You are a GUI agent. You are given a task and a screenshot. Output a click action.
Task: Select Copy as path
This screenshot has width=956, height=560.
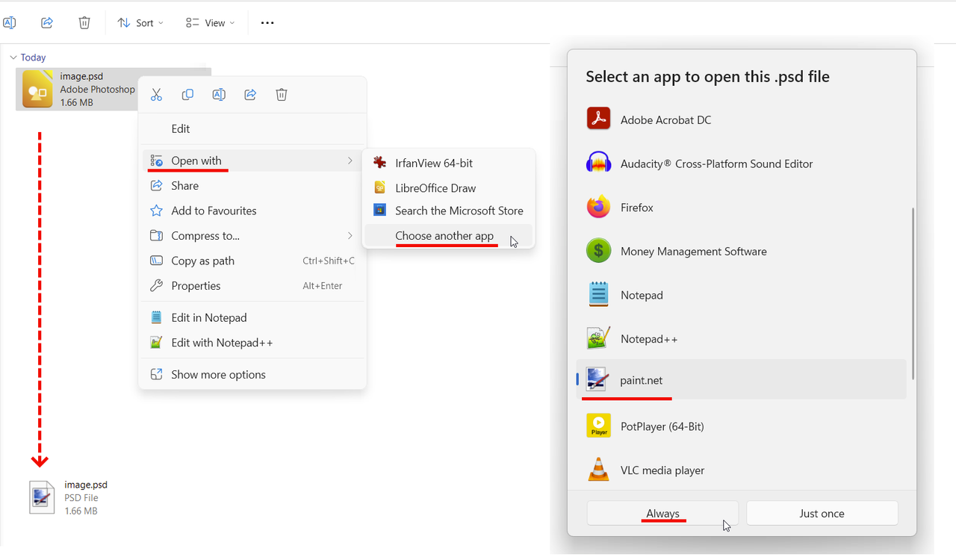pos(252,261)
